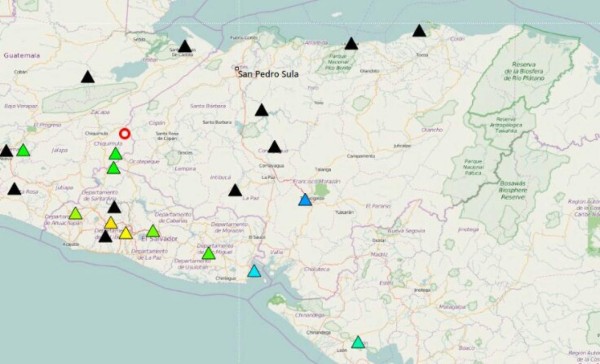Click black triangle station at Comayagua
Viewport: 600px width, 364px height.
point(274,147)
